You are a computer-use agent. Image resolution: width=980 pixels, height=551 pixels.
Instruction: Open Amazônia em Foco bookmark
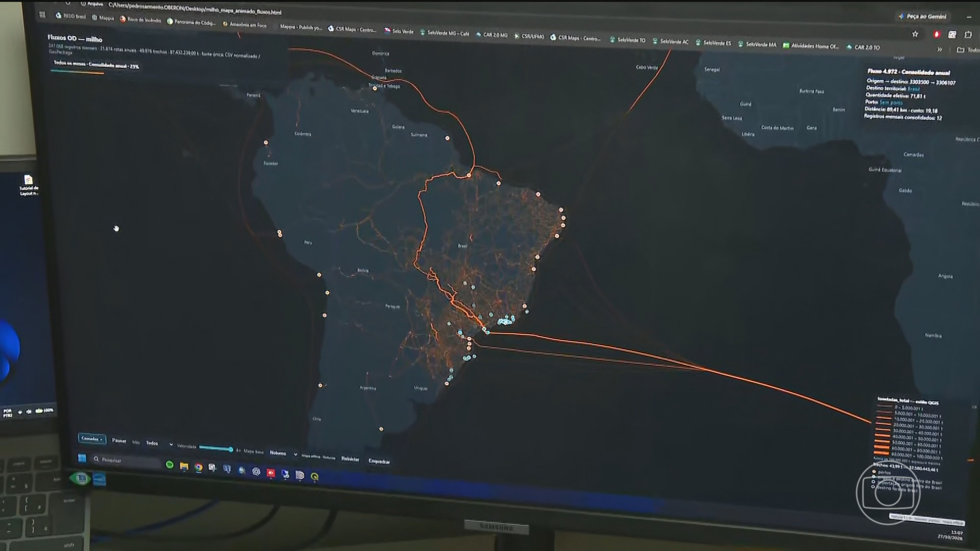(x=245, y=24)
